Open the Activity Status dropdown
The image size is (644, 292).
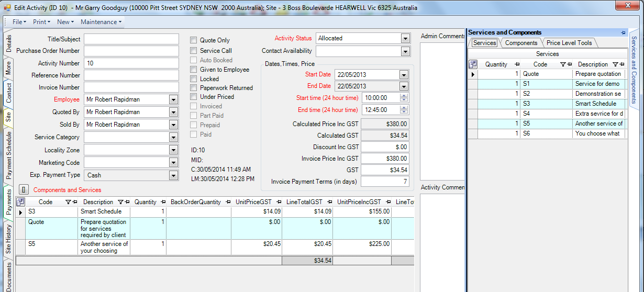coord(405,38)
